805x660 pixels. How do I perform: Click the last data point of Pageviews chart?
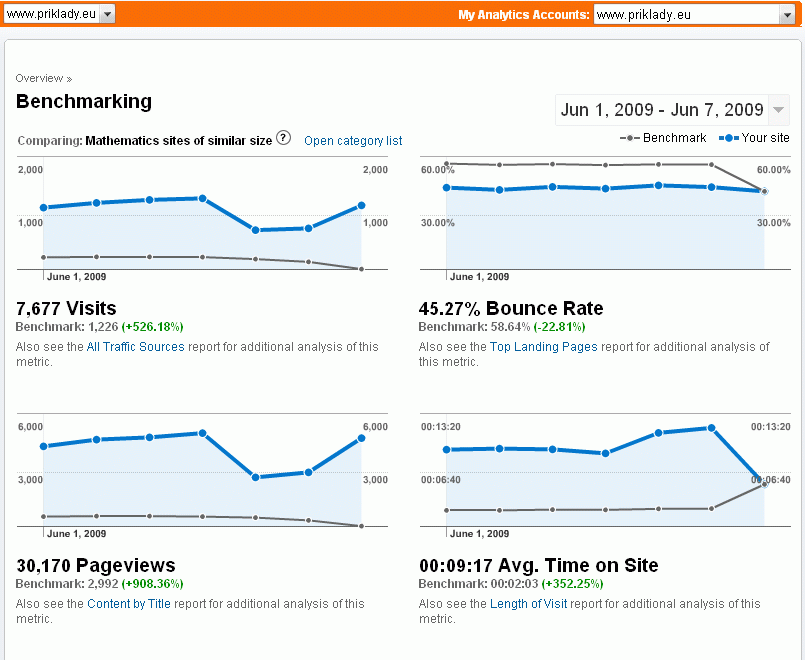point(360,438)
